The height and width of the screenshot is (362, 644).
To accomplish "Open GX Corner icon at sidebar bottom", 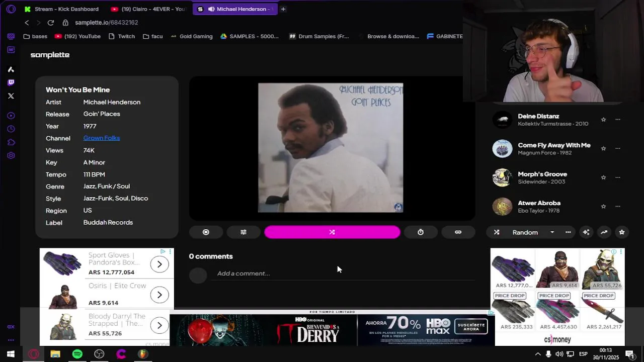I will click(11, 327).
